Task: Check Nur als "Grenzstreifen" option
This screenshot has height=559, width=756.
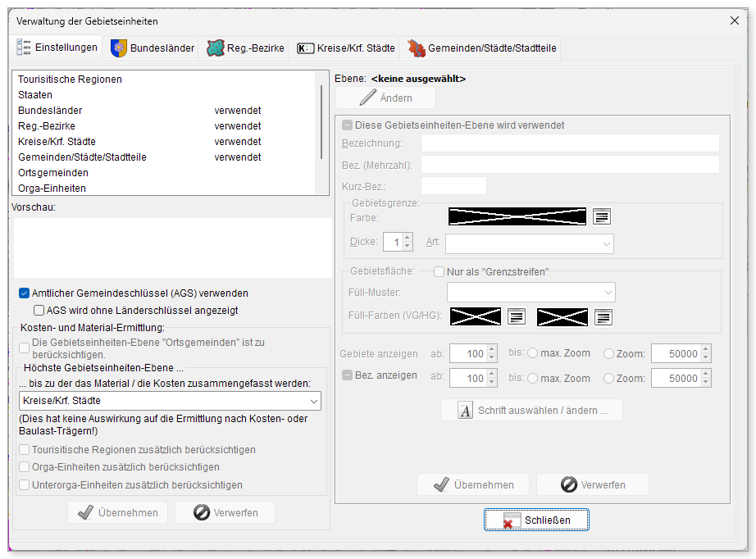Action: tap(439, 272)
